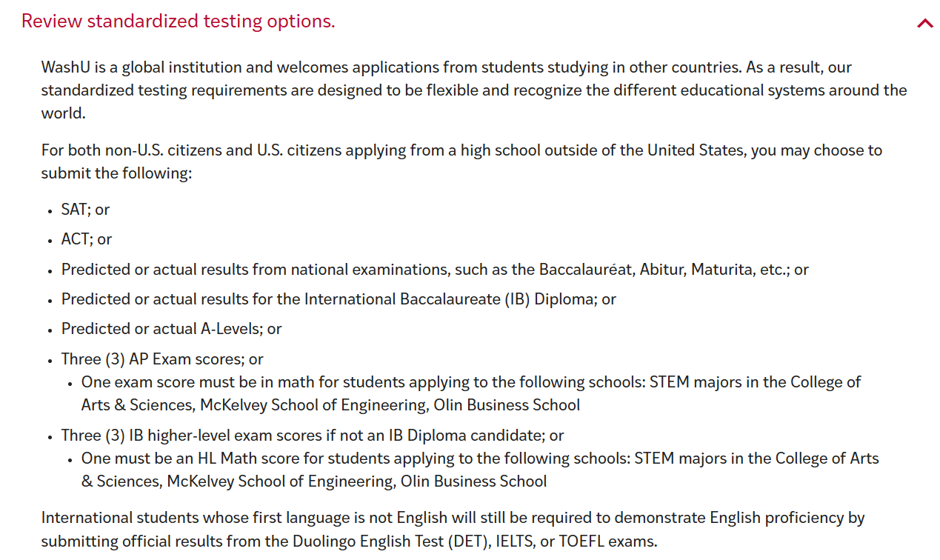This screenshot has width=940, height=560.
Task: Click the "Three (3) AP Exam scores" bullet
Action: click(162, 359)
